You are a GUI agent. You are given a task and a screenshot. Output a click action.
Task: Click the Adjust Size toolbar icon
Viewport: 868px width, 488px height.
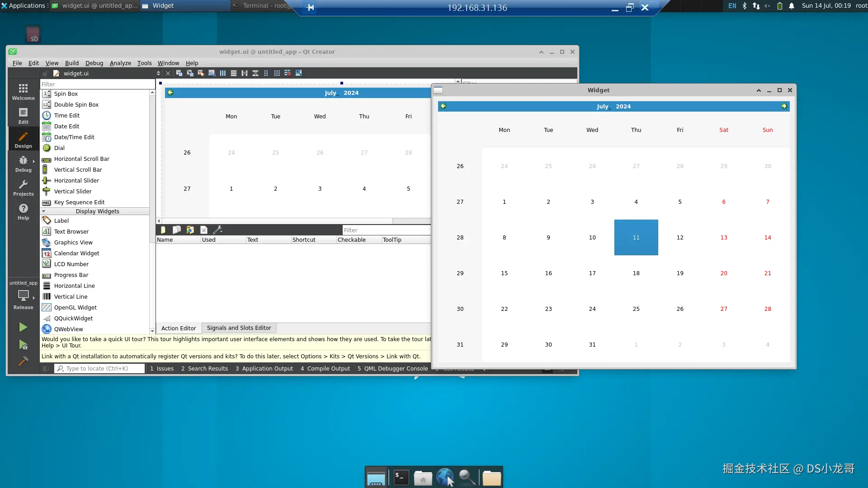pyautogui.click(x=299, y=73)
